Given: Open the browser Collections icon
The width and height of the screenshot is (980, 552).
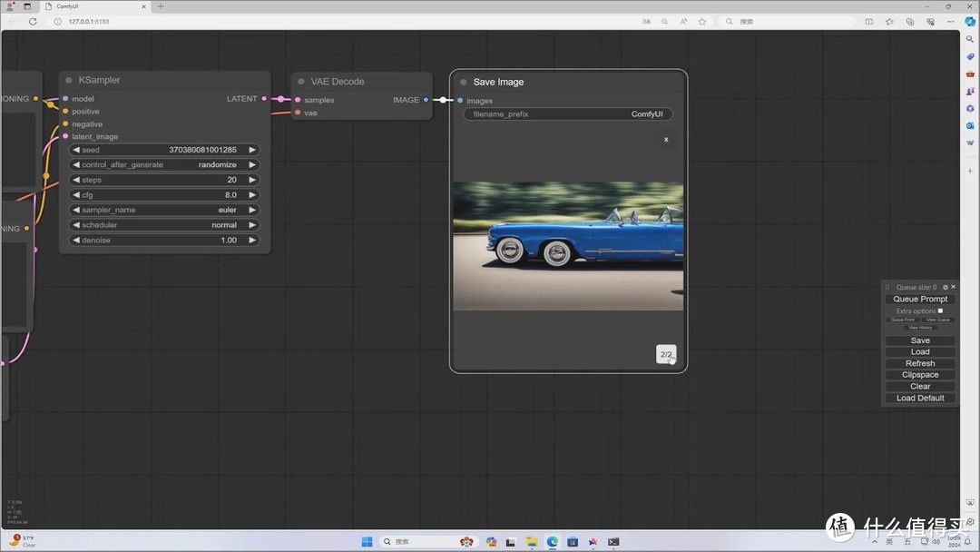Looking at the screenshot, I should pyautogui.click(x=910, y=21).
